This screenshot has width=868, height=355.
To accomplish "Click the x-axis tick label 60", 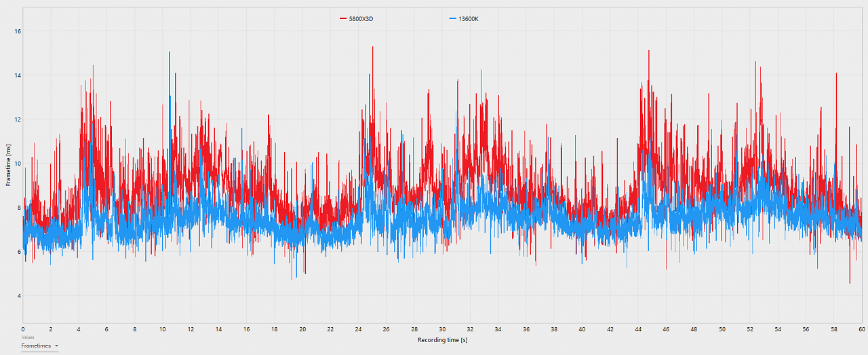I will click(x=861, y=329).
